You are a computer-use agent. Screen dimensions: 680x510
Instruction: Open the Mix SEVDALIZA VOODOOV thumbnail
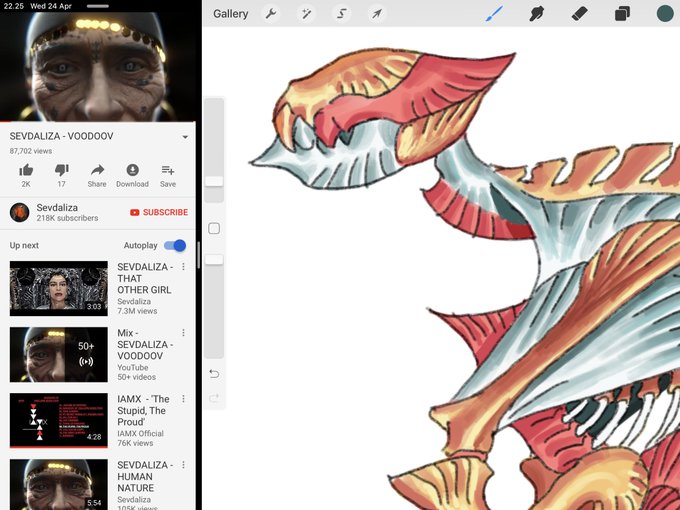coord(59,354)
